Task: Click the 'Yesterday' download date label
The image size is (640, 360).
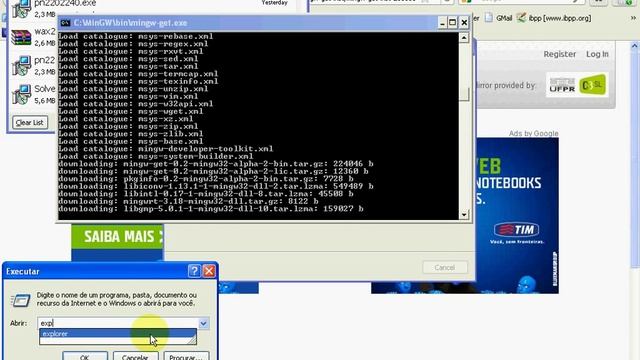Action: point(274,2)
